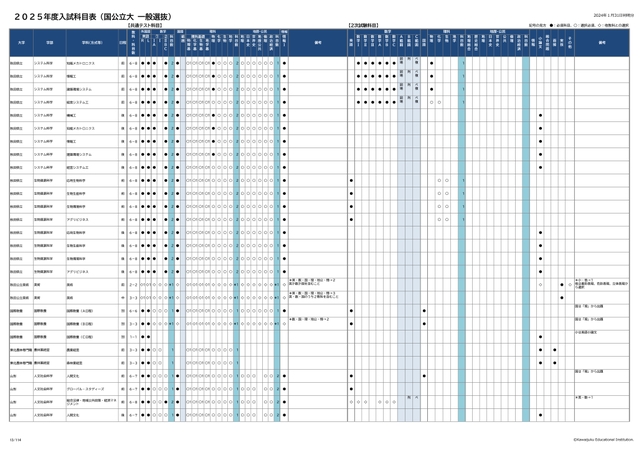Click the remarks note in 秋田公立美術 first row
This screenshot has width=644, height=455.
[x=317, y=283]
